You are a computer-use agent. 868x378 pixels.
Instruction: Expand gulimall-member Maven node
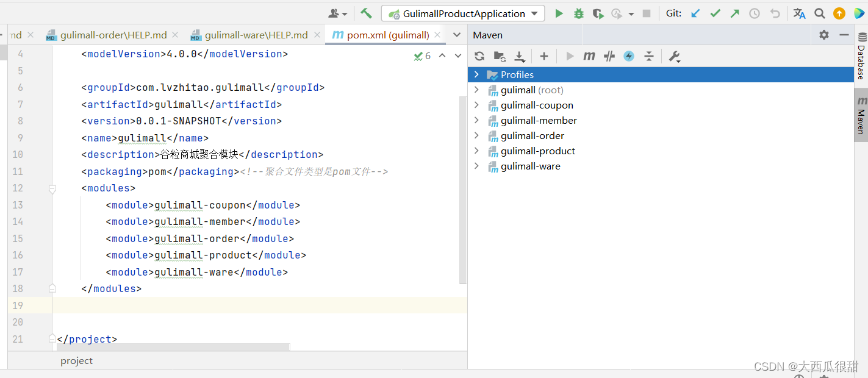(x=477, y=120)
